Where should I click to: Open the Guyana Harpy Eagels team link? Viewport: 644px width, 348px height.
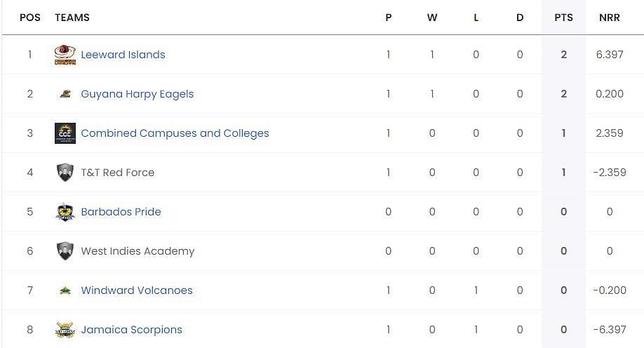click(137, 94)
